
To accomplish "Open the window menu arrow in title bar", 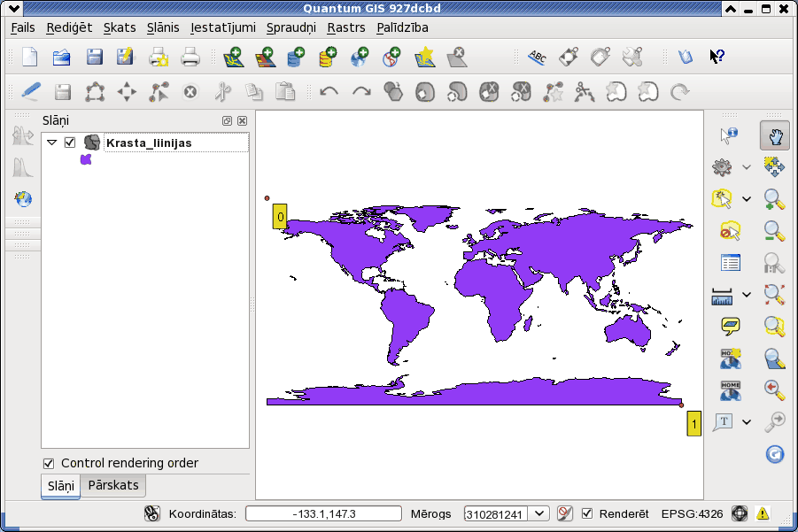I will coord(14,8).
